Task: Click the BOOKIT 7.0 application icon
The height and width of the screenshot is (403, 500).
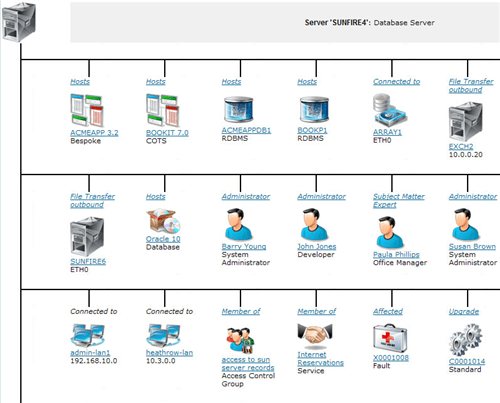Action: click(x=163, y=110)
